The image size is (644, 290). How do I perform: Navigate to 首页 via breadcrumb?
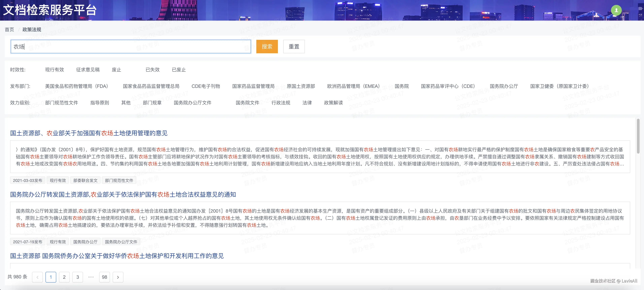(x=9, y=29)
